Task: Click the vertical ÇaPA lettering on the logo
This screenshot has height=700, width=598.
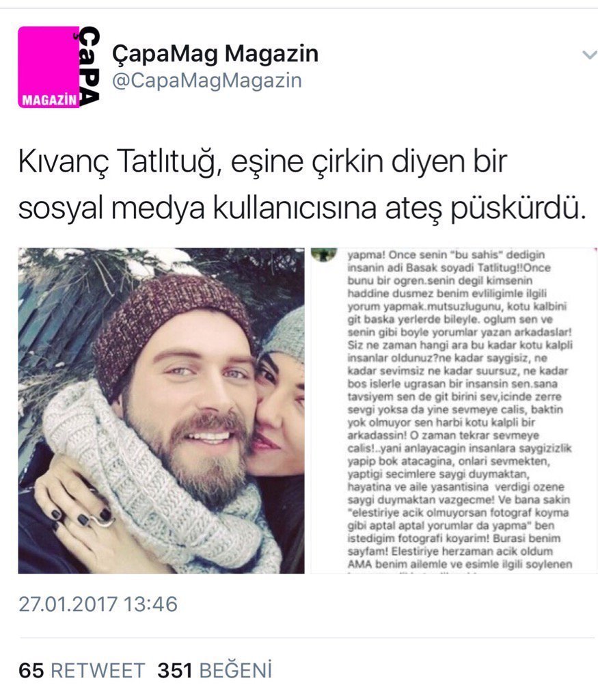Action: click(x=88, y=66)
